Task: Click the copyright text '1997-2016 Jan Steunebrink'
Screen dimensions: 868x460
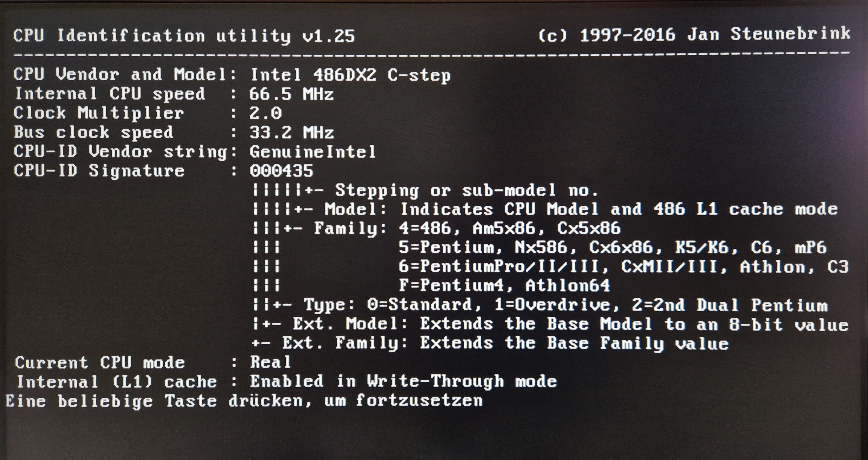Action: click(x=715, y=34)
